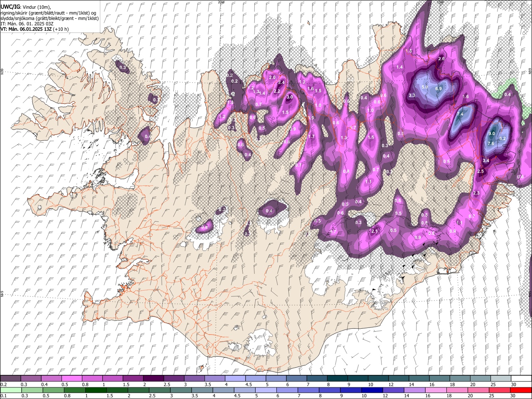
Task: Click the 8.2 precipitation value on the map
Action: pyautogui.click(x=502, y=138)
